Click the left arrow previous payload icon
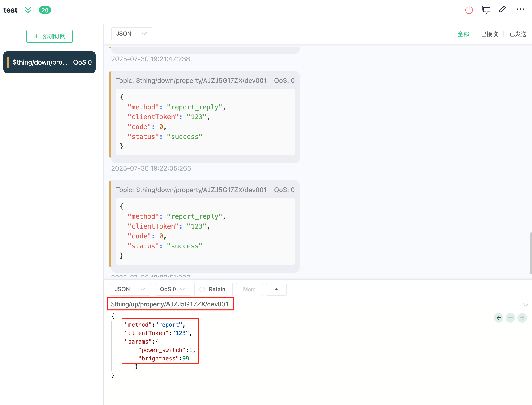 click(498, 318)
